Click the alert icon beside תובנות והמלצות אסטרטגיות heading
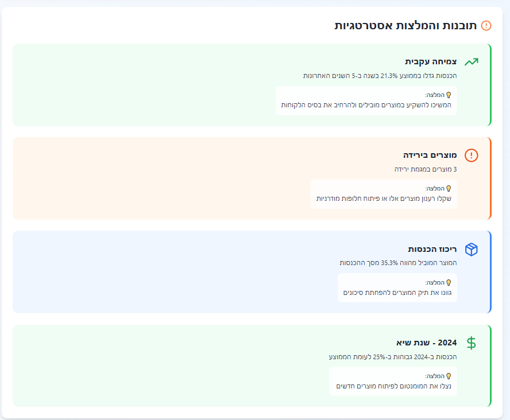510x420 pixels. pyautogui.click(x=486, y=26)
